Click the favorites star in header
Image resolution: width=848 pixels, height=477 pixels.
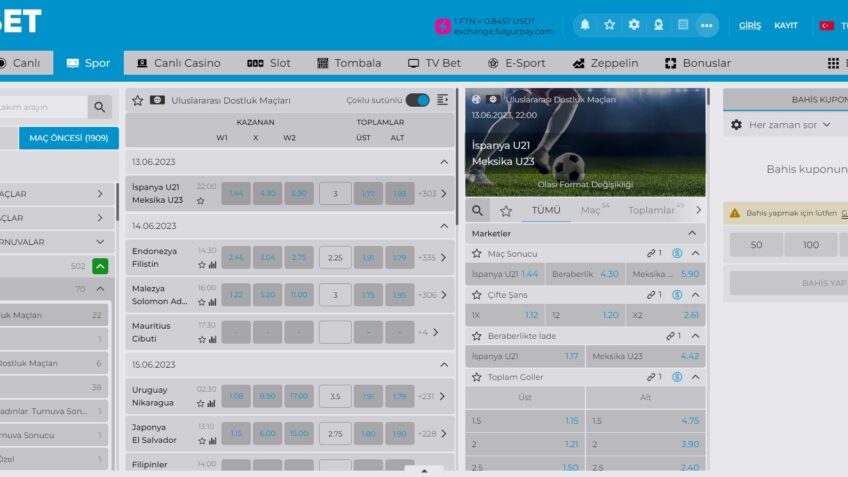609,25
